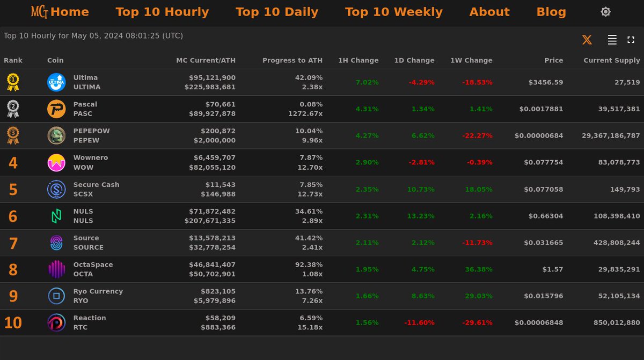This screenshot has width=644, height=360.
Task: Open the Wownero coin name link
Action: (91, 158)
